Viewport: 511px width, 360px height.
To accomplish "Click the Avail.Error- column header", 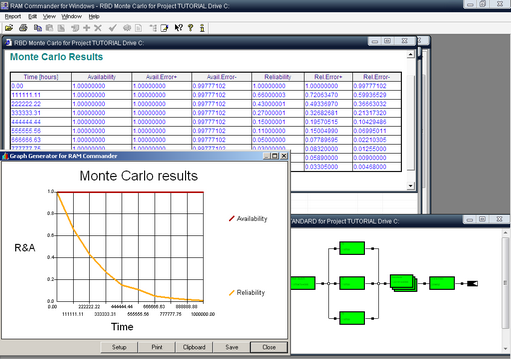I will point(222,77).
